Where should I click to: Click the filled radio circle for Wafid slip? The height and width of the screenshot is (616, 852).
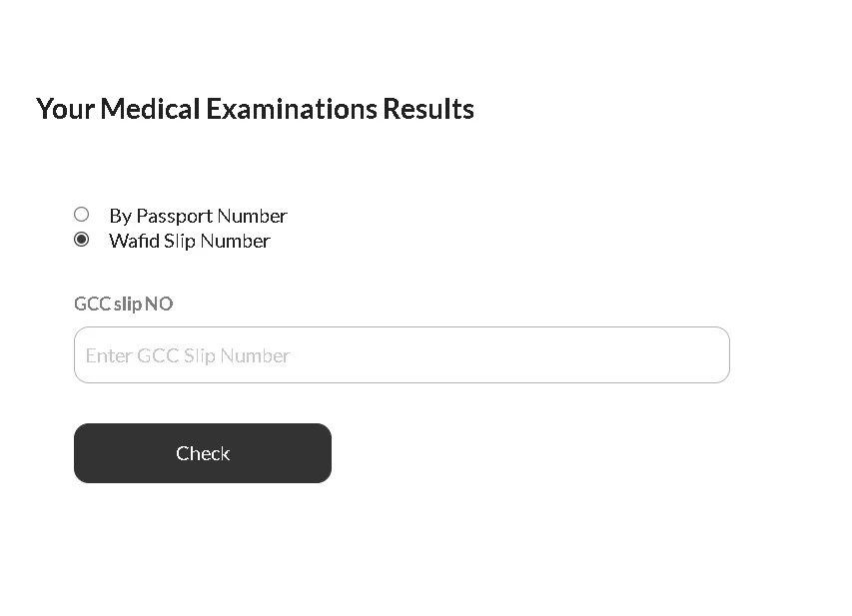pyautogui.click(x=82, y=240)
